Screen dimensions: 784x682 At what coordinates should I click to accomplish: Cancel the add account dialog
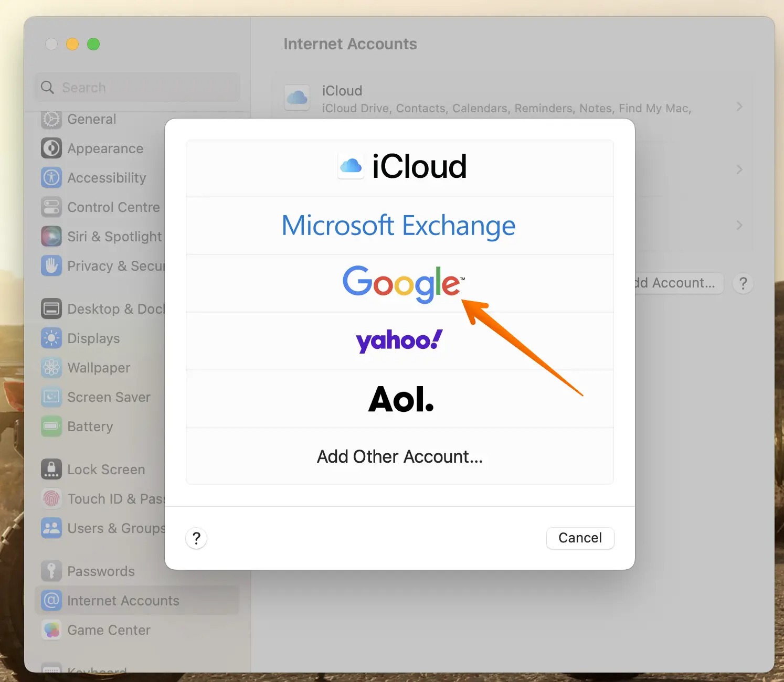pos(580,538)
